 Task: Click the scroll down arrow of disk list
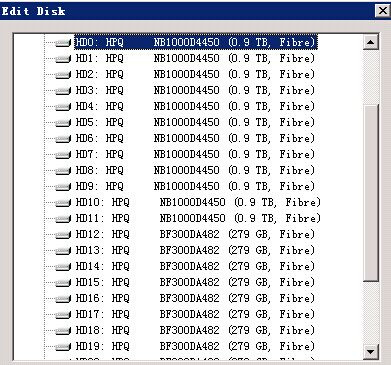pos(371,351)
